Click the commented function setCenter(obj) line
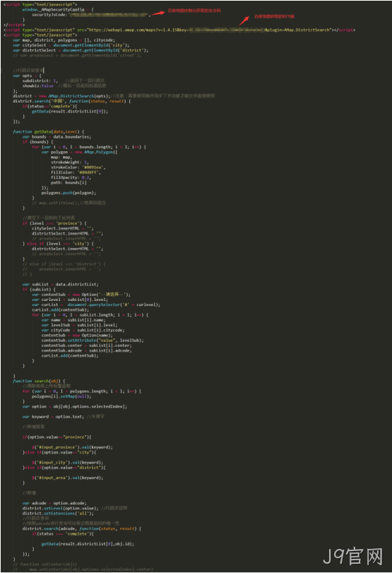Screen dimensions: 392x573 (45, 565)
